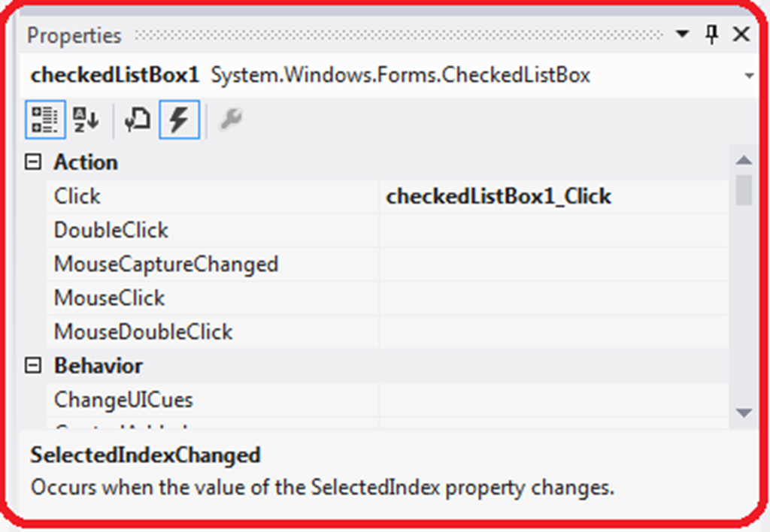770x532 pixels.
Task: Close the Properties panel
Action: coord(741,35)
